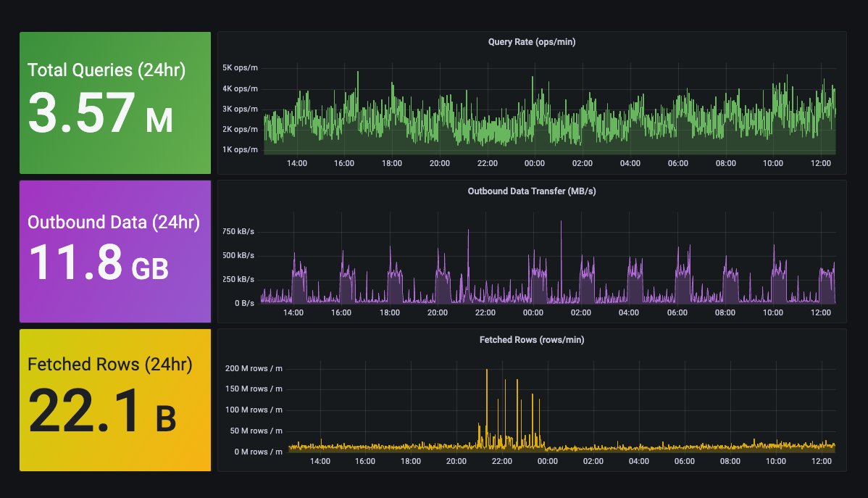This screenshot has width=868, height=498.
Task: Click 16:00 on the Outbound Data Transfer axis
Action: pyautogui.click(x=341, y=312)
